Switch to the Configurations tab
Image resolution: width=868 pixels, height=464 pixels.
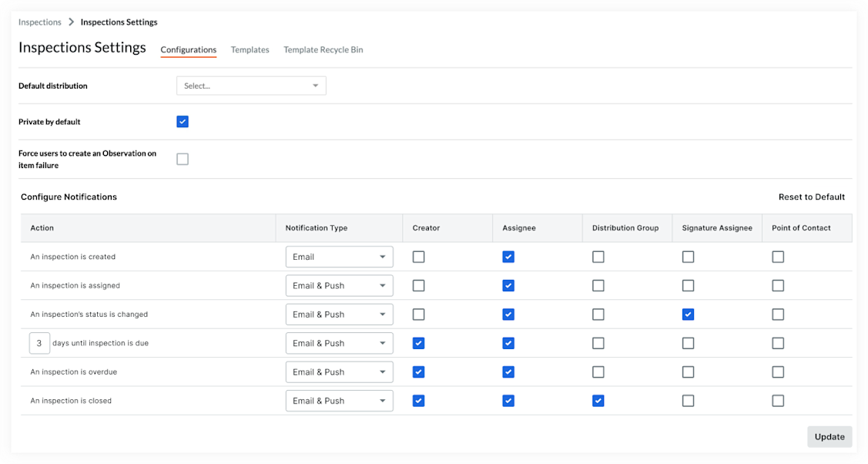[x=188, y=50]
